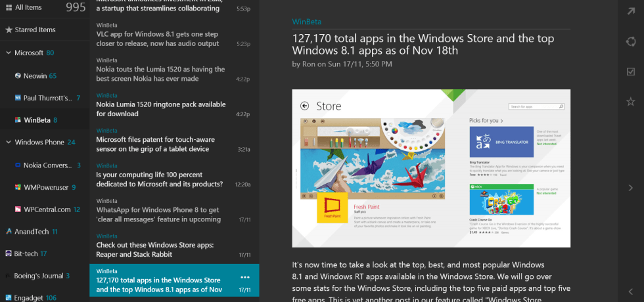Open more options on selected article
The width and height of the screenshot is (644, 302).
245,276
